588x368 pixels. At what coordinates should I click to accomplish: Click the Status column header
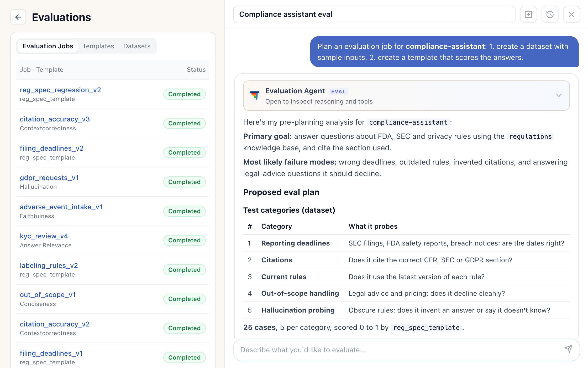pos(196,70)
